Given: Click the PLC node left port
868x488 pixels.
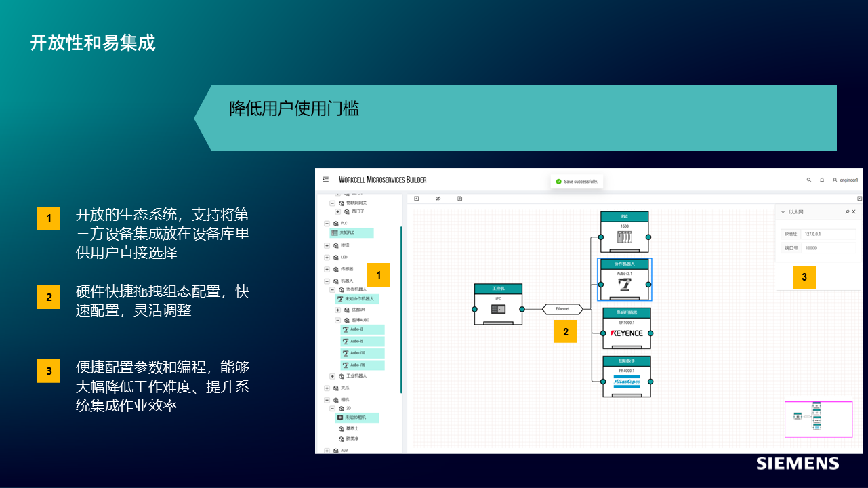Looking at the screenshot, I should [601, 237].
